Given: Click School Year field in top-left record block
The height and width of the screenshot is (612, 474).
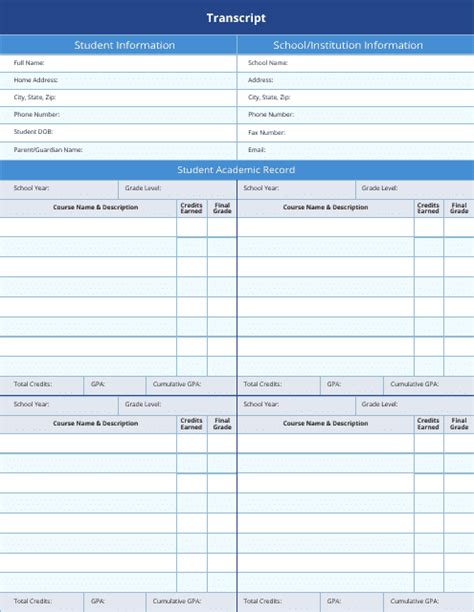Looking at the screenshot, I should coord(59,189).
